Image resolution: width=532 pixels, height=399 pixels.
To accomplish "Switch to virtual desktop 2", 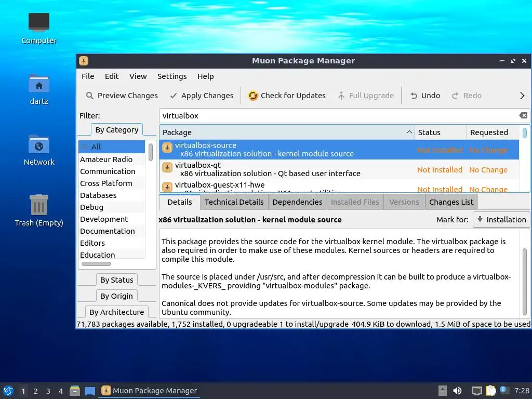I will [36, 391].
